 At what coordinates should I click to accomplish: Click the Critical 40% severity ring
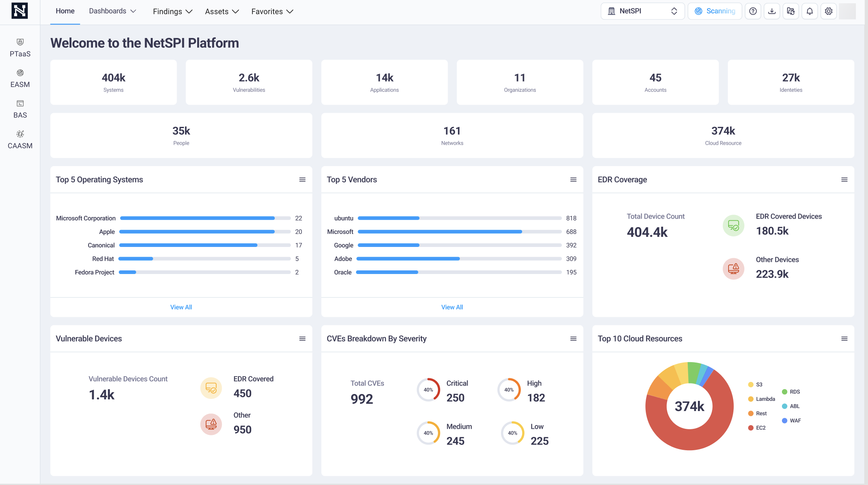[428, 390]
